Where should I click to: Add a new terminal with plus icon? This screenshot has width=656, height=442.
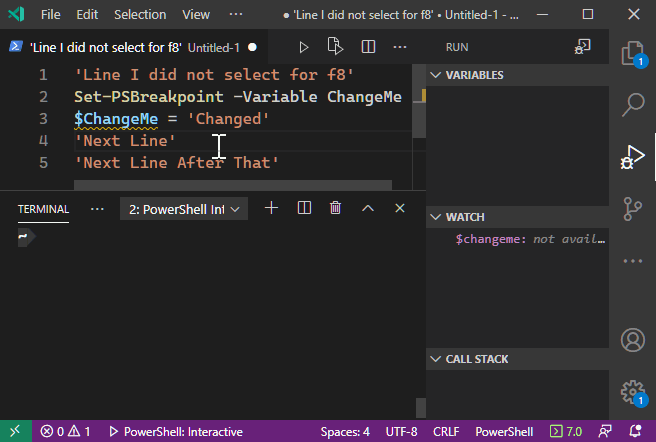[x=272, y=208]
